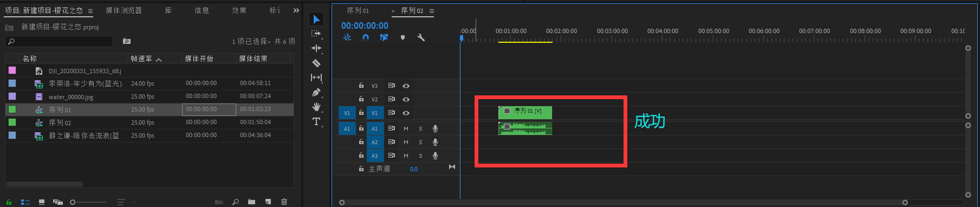Switch project panel to Icon View

[42, 202]
